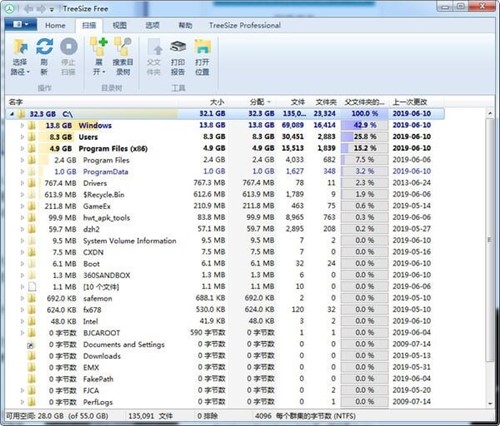Click the 767.3 MB size cell of Drivers
This screenshot has height=426, width=500.
click(209, 183)
